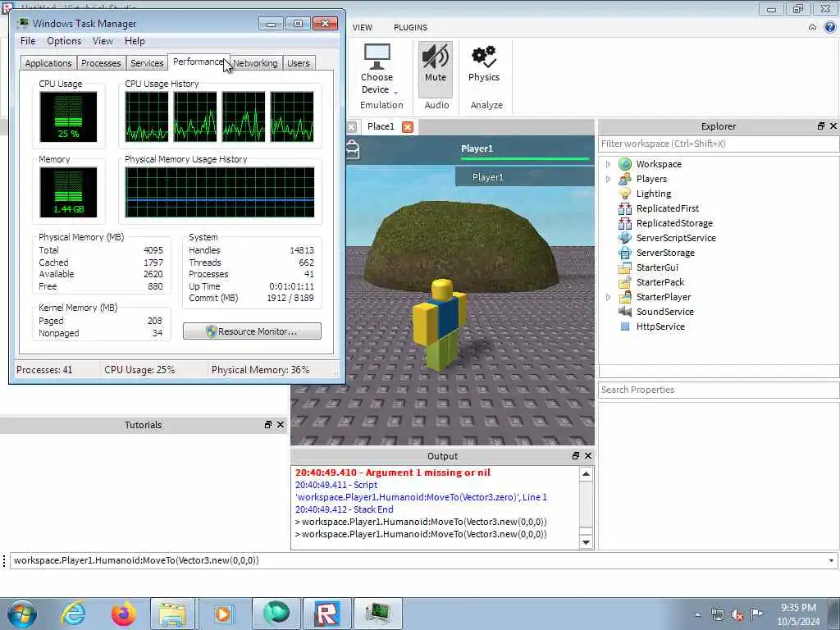Open the Physics analyze tool
This screenshot has width=840, height=630.
[x=484, y=64]
